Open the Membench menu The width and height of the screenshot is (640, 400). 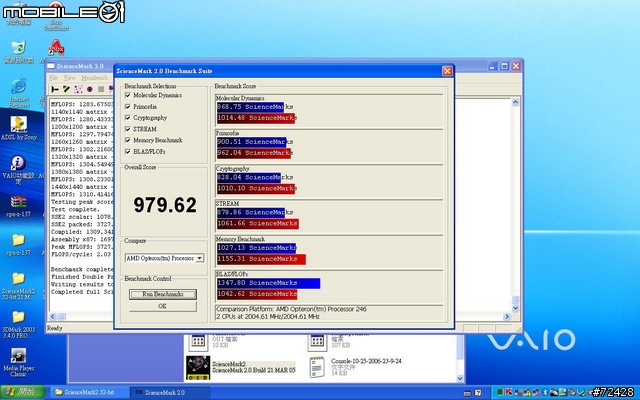(94, 78)
